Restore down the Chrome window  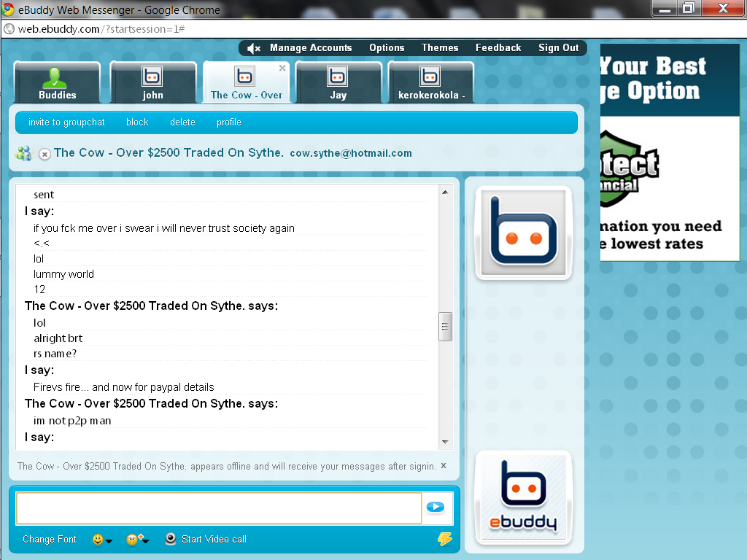pos(689,9)
